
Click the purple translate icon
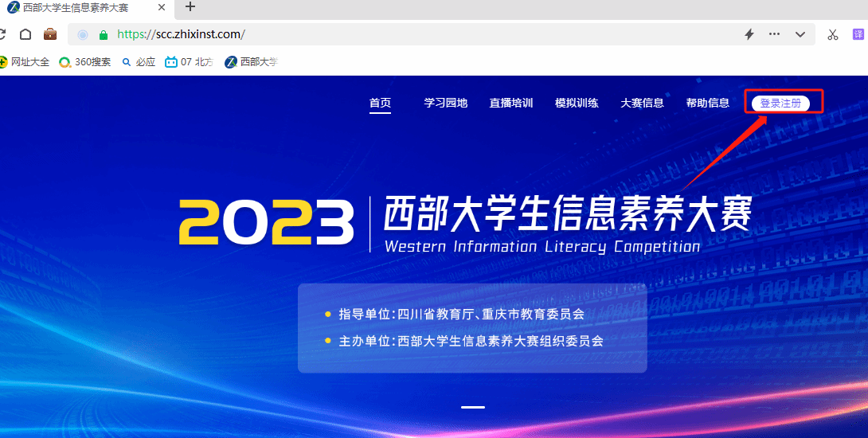858,34
